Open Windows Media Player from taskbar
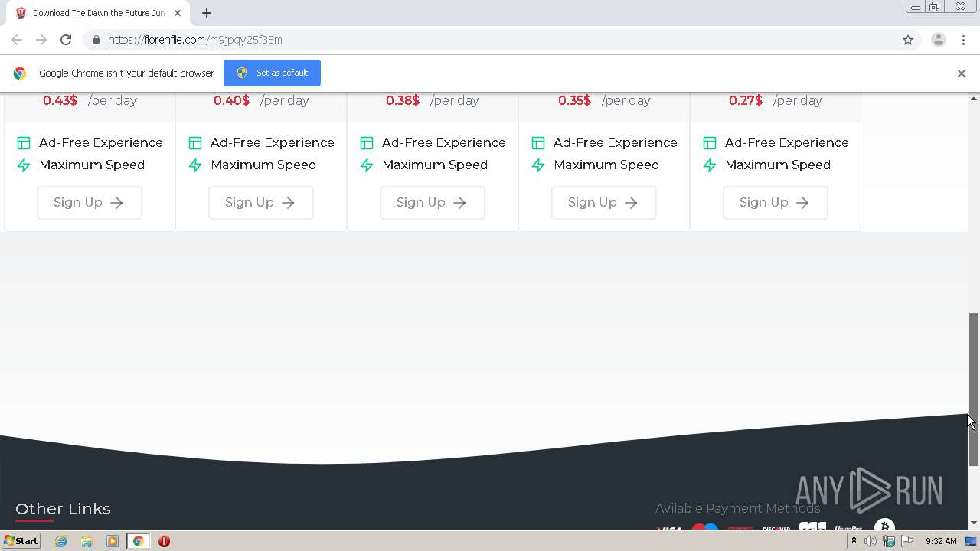 tap(112, 541)
